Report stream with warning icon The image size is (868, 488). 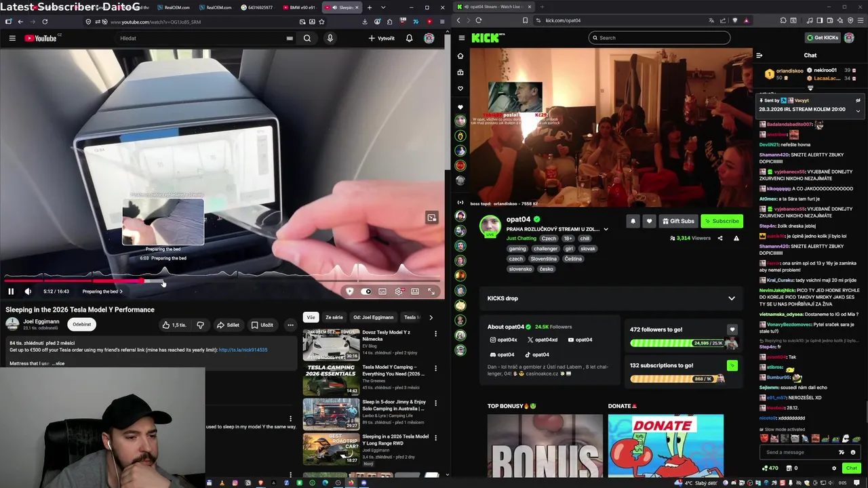[736, 238]
